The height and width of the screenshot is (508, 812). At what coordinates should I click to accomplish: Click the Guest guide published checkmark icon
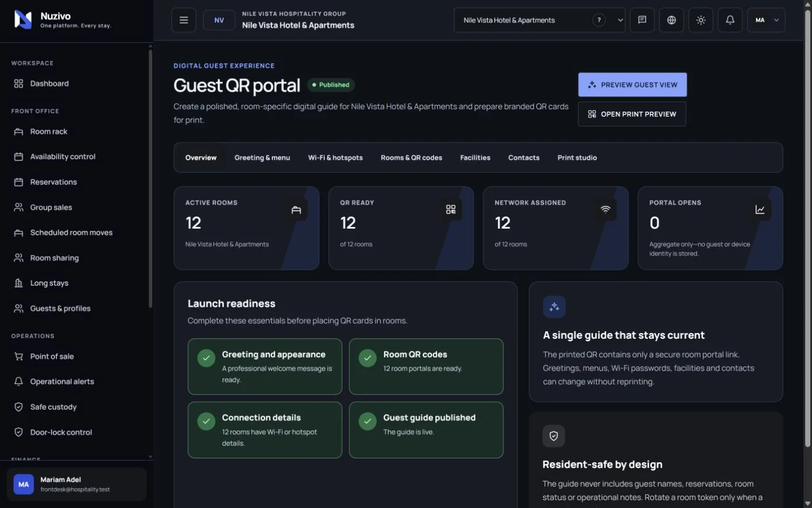pyautogui.click(x=368, y=421)
